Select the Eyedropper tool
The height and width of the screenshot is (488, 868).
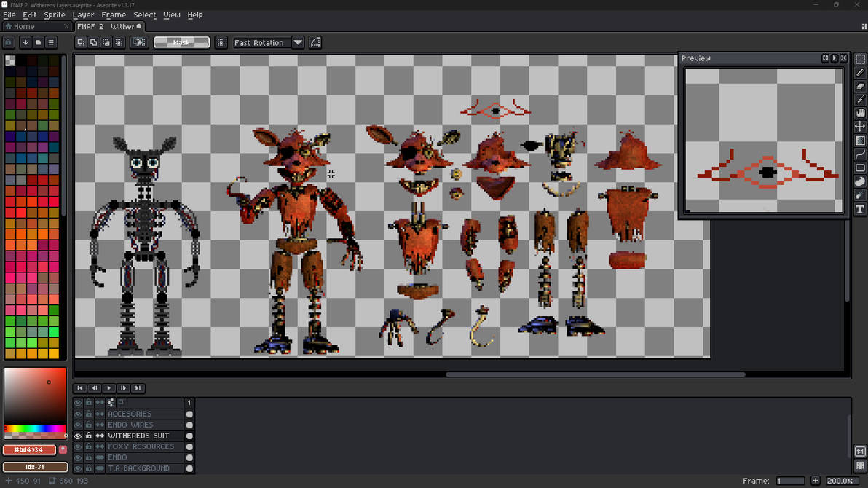pos(860,100)
